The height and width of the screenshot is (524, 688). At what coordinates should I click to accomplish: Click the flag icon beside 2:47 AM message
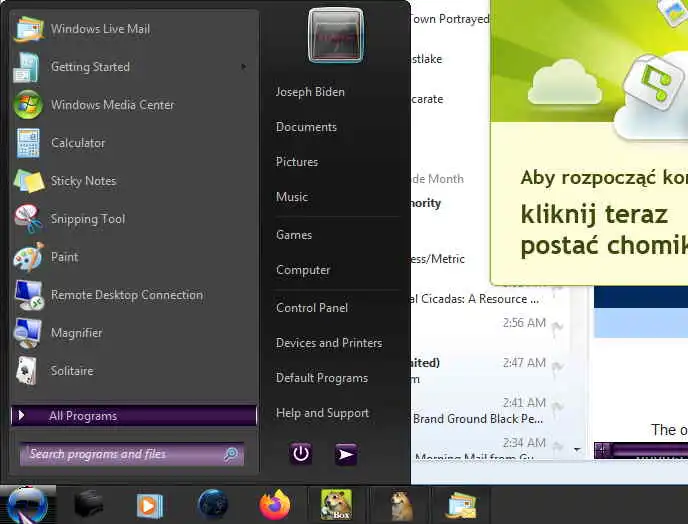point(557,367)
